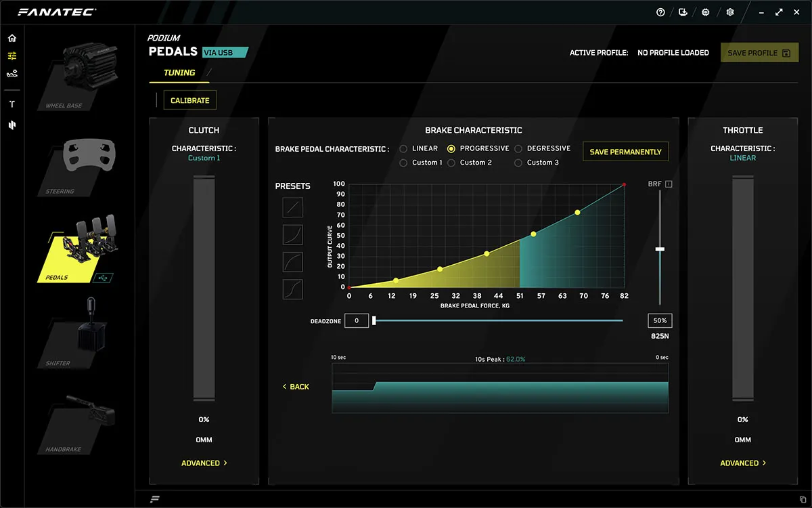The width and height of the screenshot is (812, 508).
Task: Click the NO PROFILE LOADED text
Action: pyautogui.click(x=673, y=53)
